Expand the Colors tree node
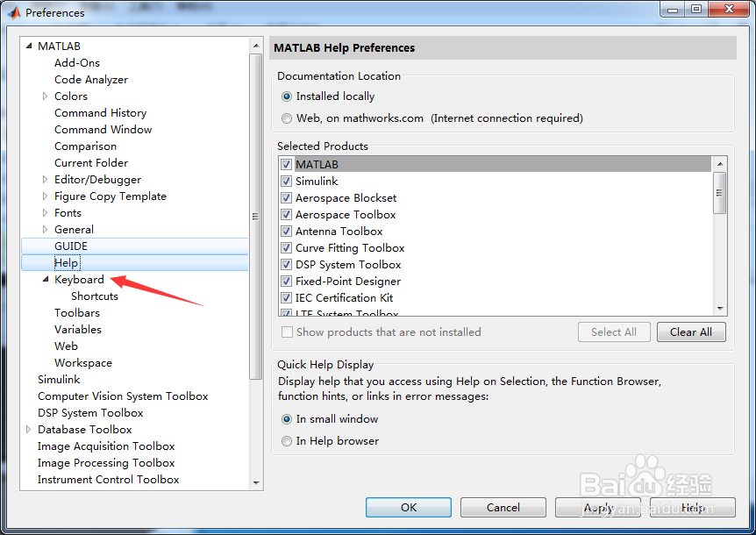 45,96
